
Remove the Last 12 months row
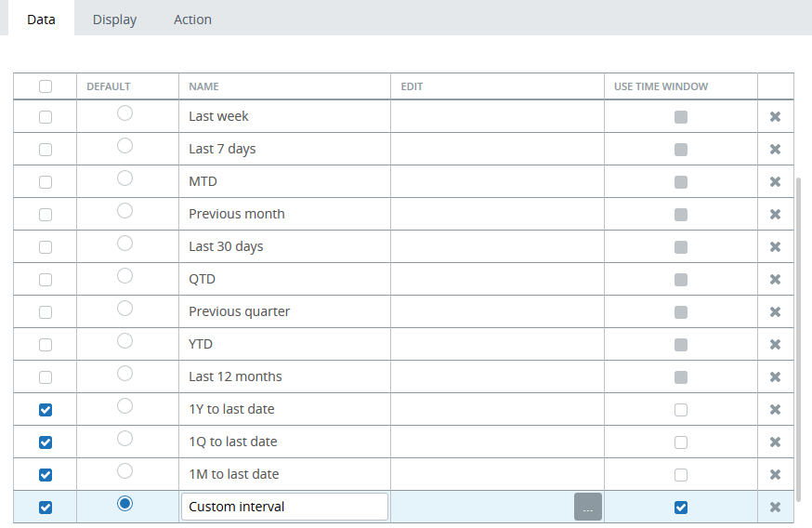(775, 377)
